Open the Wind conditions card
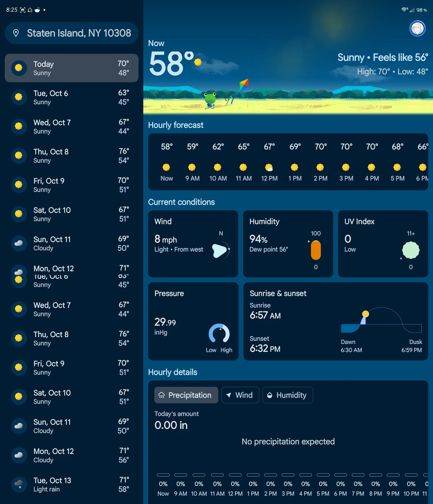The height and width of the screenshot is (504, 433). pyautogui.click(x=193, y=244)
